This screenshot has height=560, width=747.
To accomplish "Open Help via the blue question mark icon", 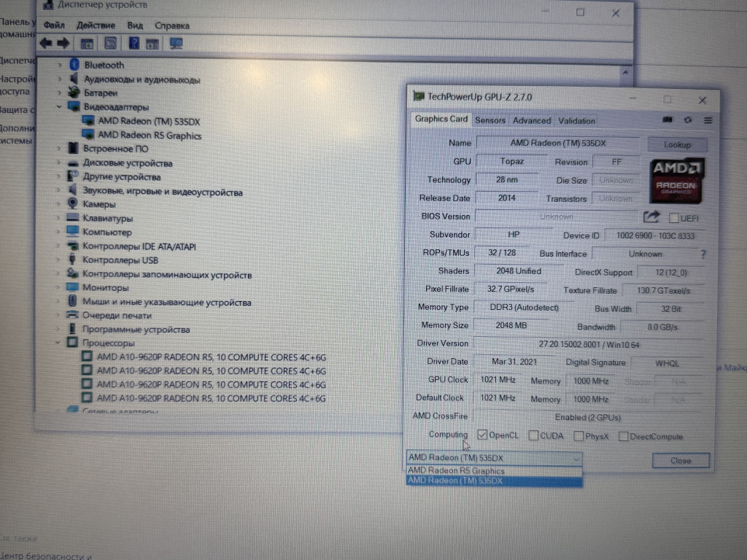I will point(134,44).
